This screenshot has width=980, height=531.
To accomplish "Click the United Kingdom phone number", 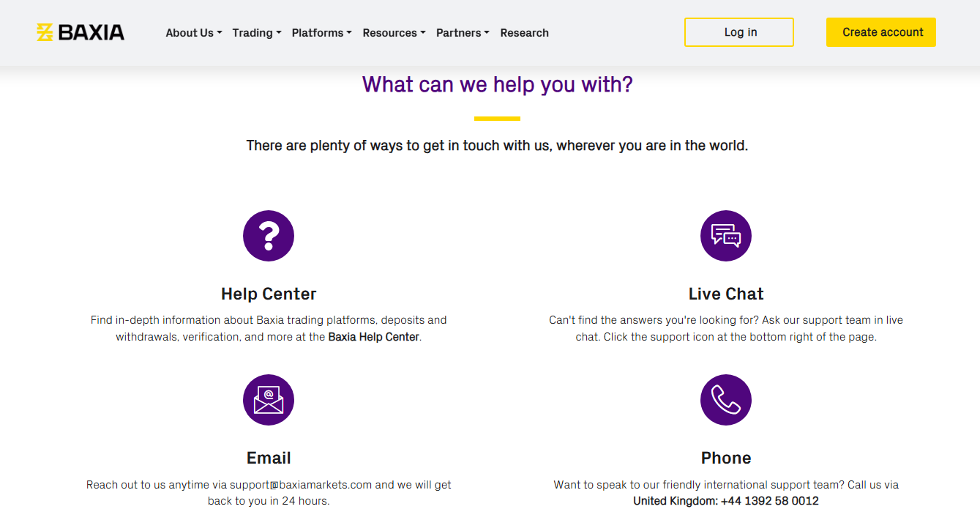I will [x=726, y=501].
